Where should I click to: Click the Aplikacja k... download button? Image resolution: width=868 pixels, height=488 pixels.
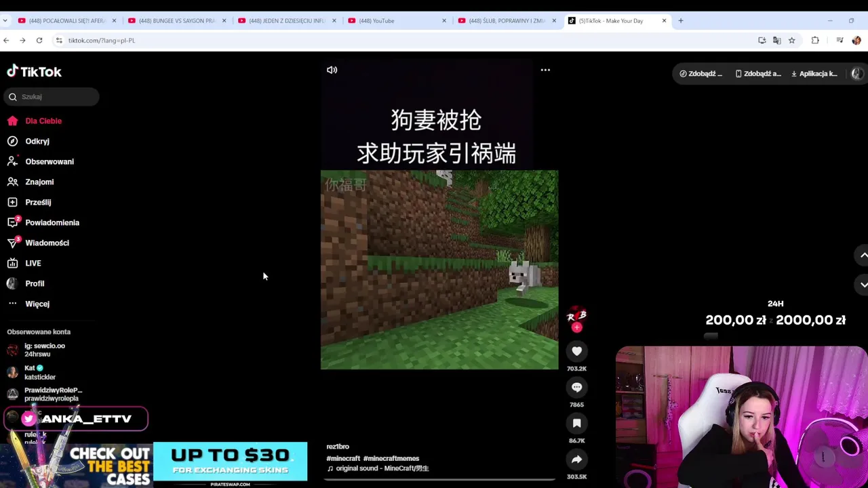point(814,74)
